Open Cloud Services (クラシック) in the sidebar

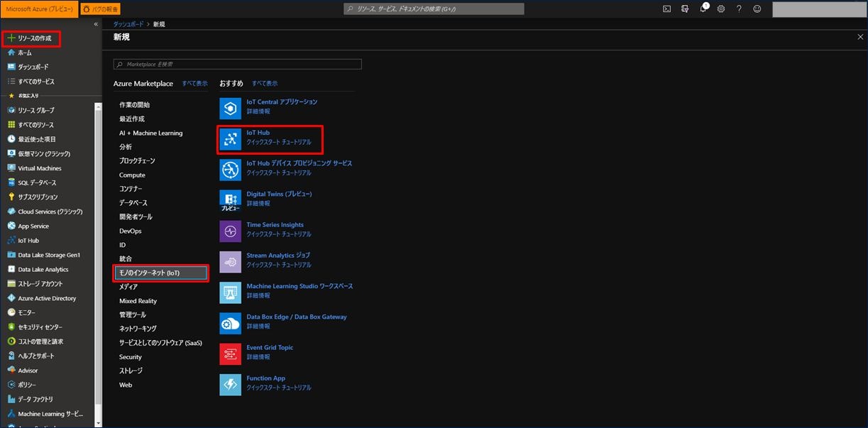coord(50,212)
